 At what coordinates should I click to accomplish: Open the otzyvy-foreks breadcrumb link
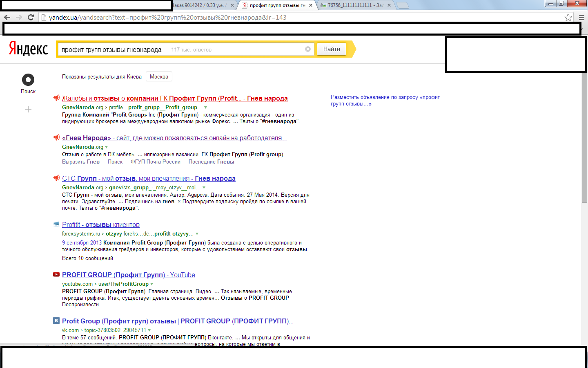coord(149,234)
